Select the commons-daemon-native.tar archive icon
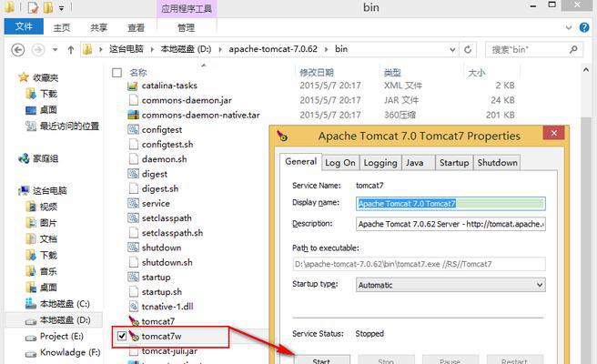597x364 pixels. 133,115
